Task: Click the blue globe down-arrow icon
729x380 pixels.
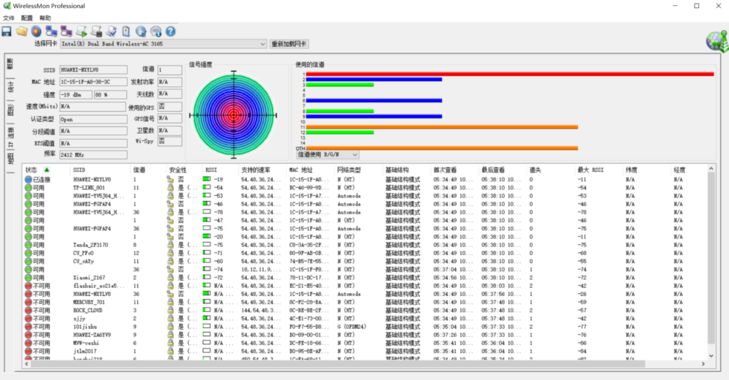Action: (141, 32)
